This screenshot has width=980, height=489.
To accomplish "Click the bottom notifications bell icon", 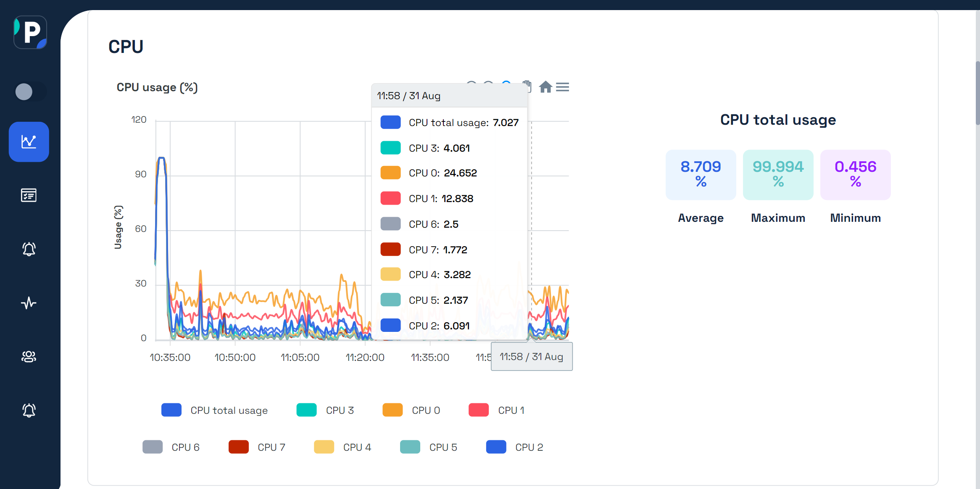I will [29, 411].
